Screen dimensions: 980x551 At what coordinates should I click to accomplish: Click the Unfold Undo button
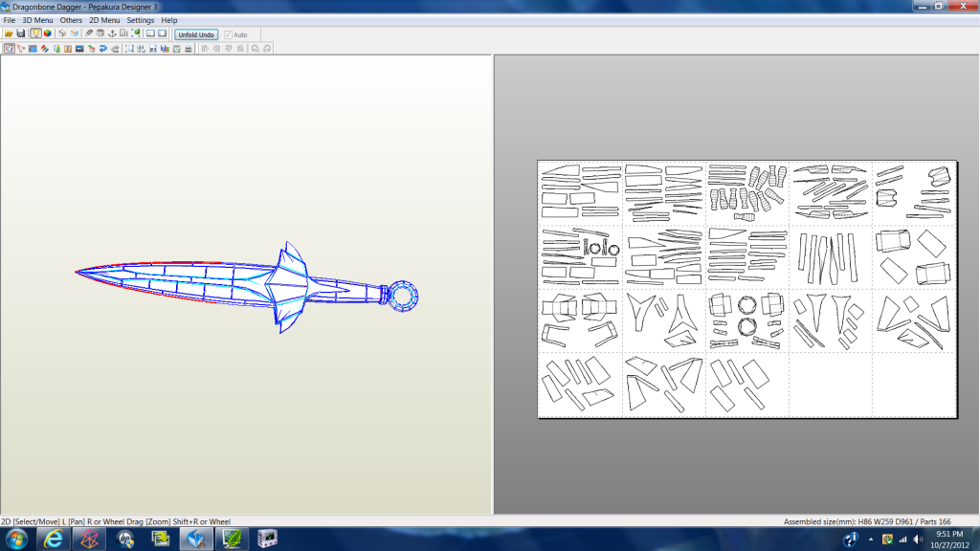click(196, 34)
